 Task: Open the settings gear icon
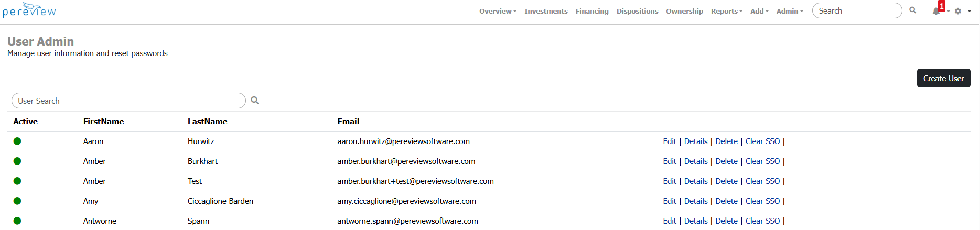click(x=958, y=11)
